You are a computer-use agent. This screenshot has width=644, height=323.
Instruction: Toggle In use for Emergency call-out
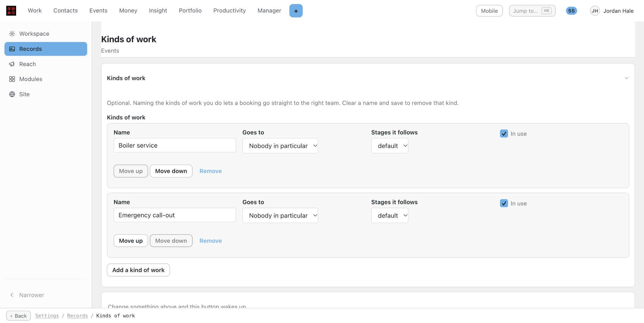[x=504, y=203]
